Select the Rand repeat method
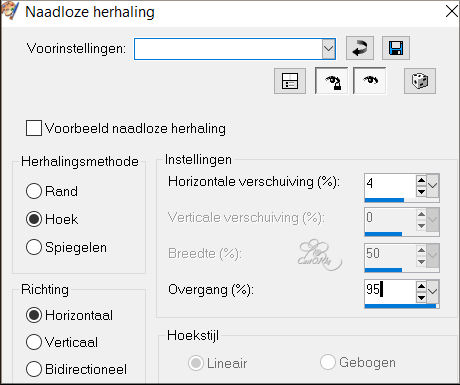Screen dimensions: 460x385 pyautogui.click(x=34, y=191)
